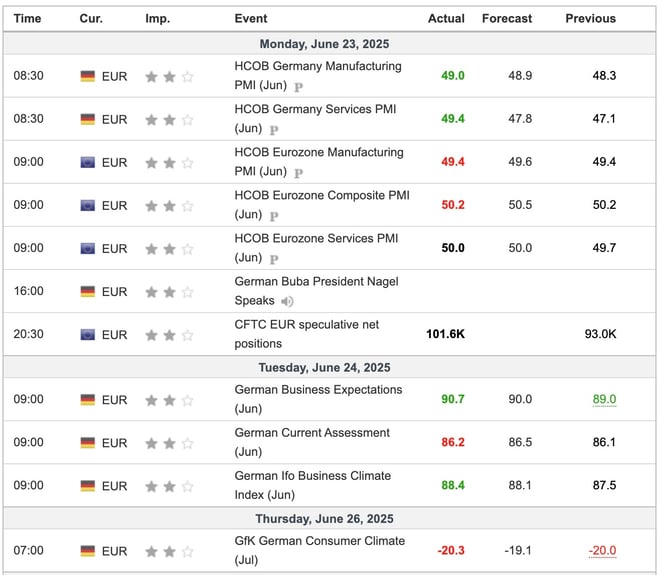Click the Event column header
This screenshot has width=658, height=575.
coord(251,18)
